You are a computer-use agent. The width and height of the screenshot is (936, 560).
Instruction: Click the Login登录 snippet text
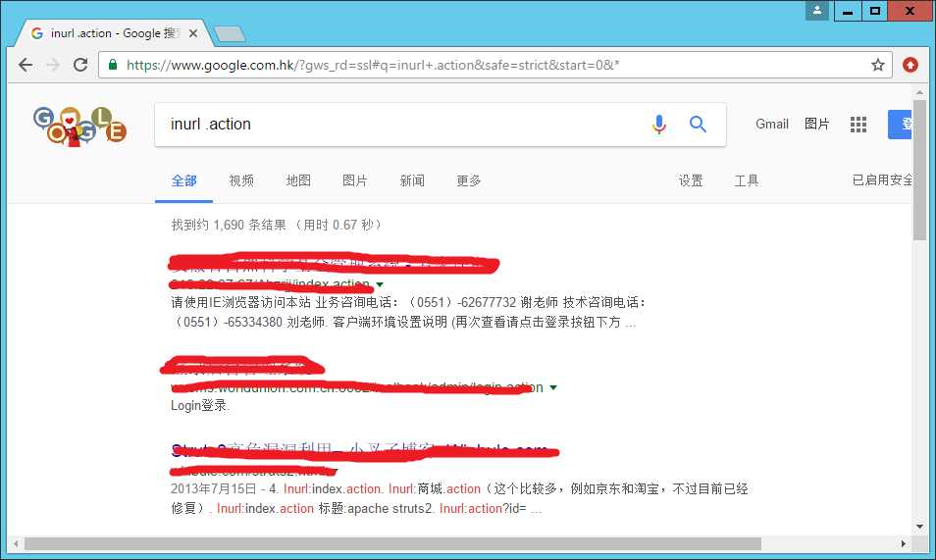click(199, 405)
